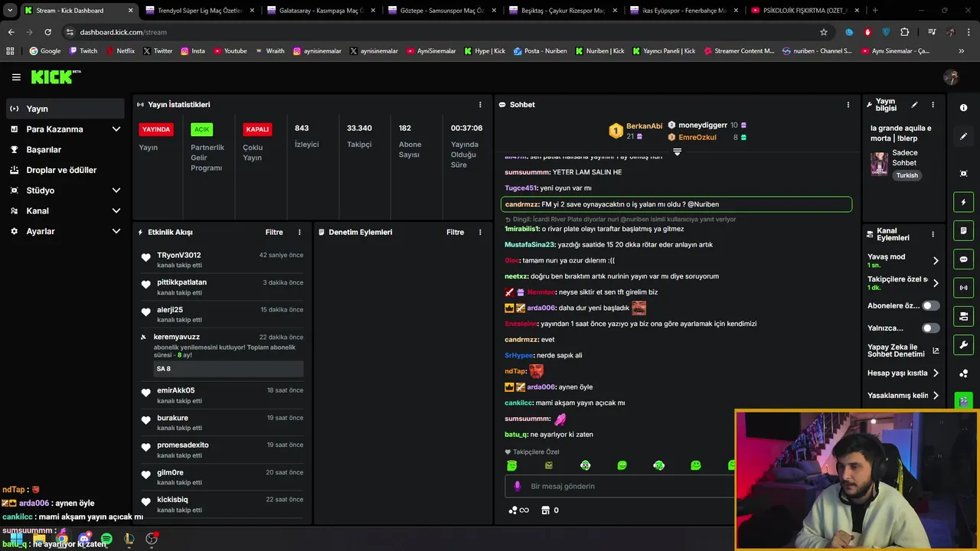The height and width of the screenshot is (551, 980).
Task: Click wrench tools icon in right sidebar
Action: 963,344
